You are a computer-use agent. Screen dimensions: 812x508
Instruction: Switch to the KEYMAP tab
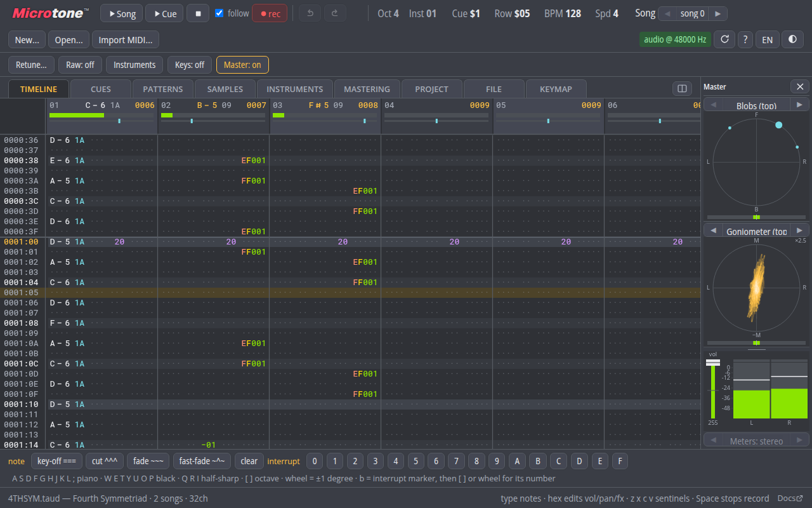tap(556, 89)
